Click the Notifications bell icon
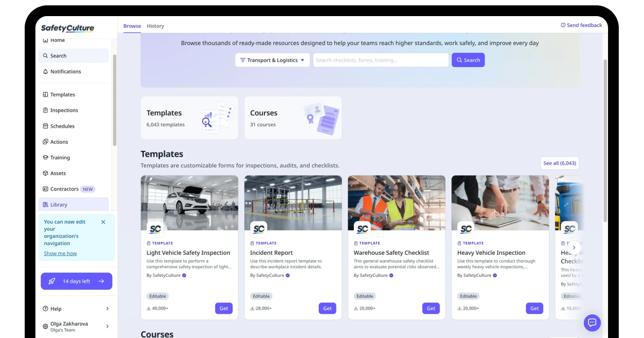Viewport: 644px width, 338px height. coord(46,71)
